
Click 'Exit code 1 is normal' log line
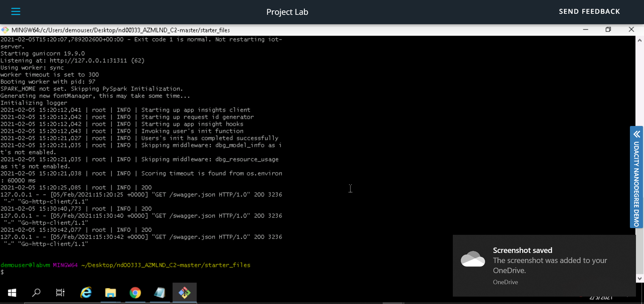pos(141,43)
